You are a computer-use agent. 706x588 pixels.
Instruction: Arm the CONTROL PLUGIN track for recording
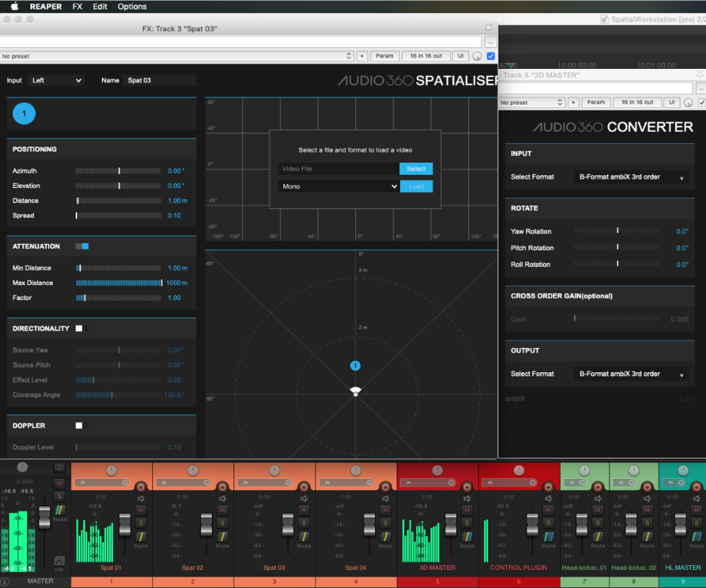(548, 486)
